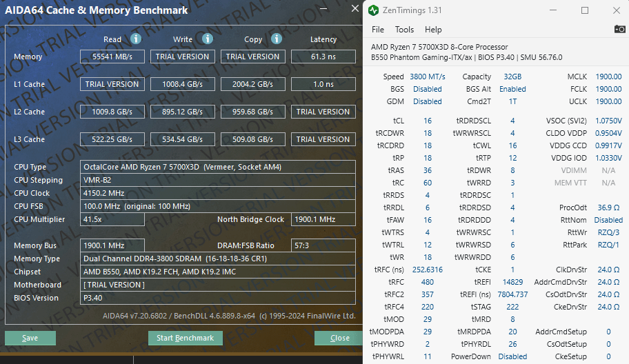Open the Help menu in ZenTimings
629x364 pixels.
click(x=433, y=30)
